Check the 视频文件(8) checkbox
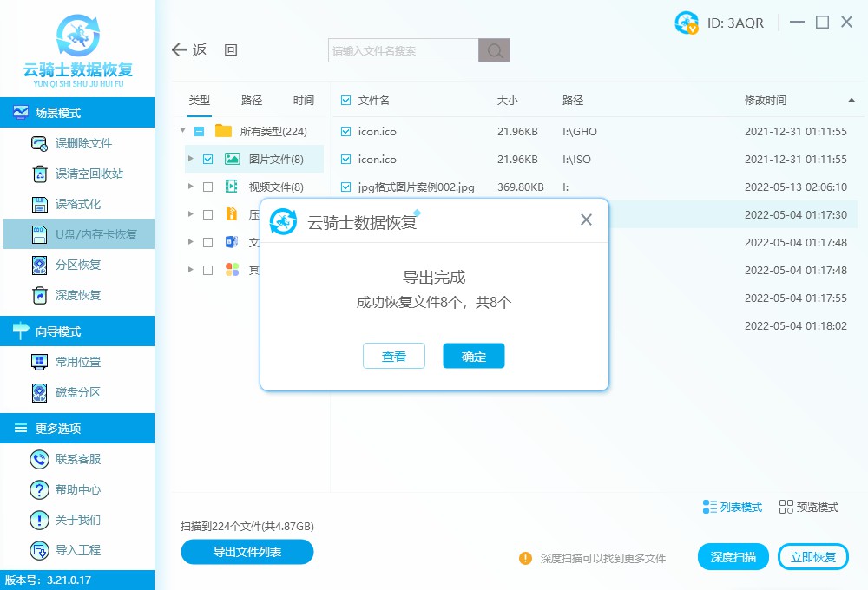 207,186
